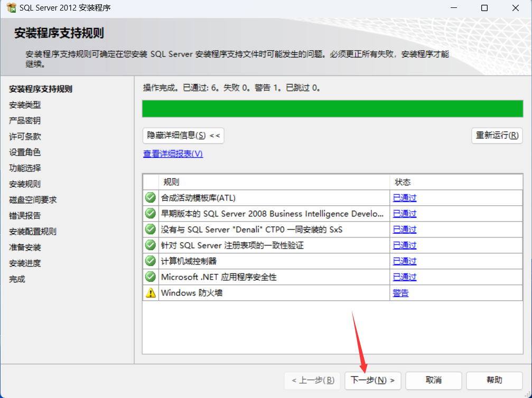Image resolution: width=532 pixels, height=398 pixels.
Task: Select 安装进度 step in sidebar
Action: tap(25, 263)
